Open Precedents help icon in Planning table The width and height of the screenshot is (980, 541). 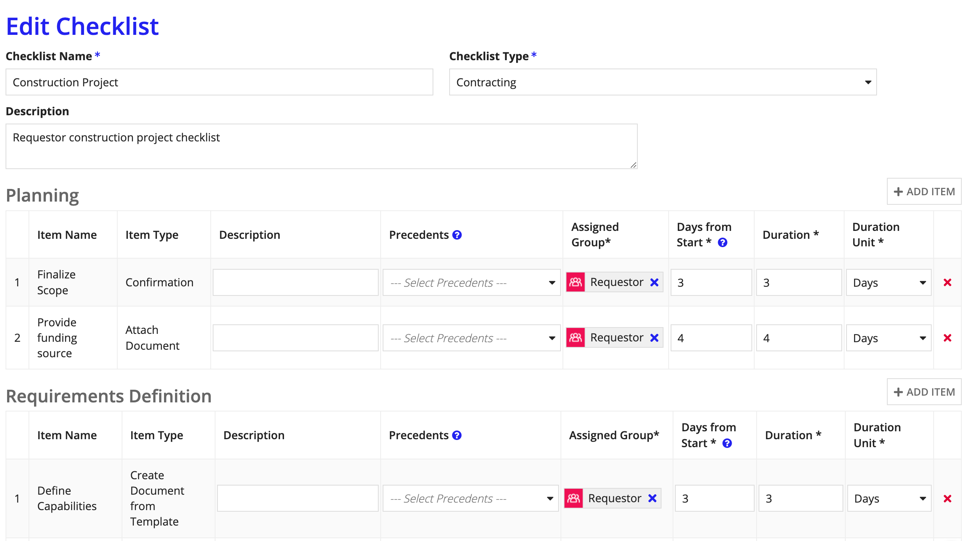pyautogui.click(x=457, y=235)
